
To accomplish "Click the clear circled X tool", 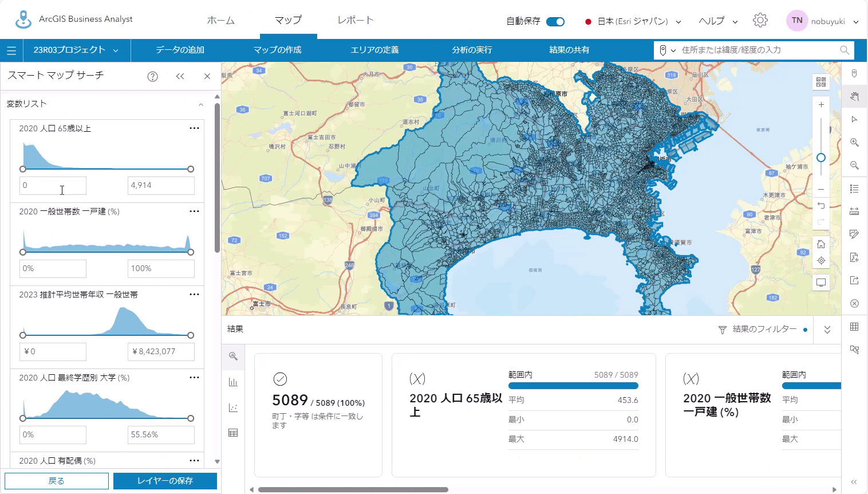I will click(x=854, y=303).
